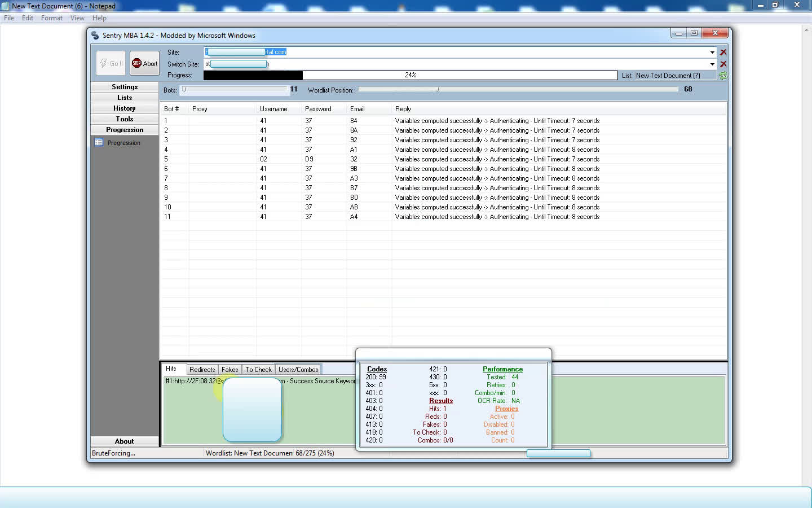
Task: Open Notepad View menu
Action: [x=77, y=18]
